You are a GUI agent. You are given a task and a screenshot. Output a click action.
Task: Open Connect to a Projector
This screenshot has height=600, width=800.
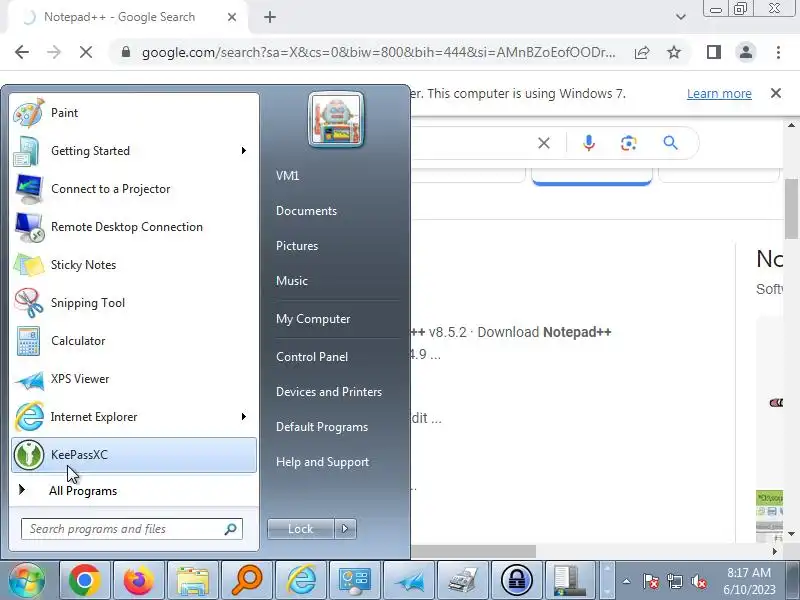(134, 189)
